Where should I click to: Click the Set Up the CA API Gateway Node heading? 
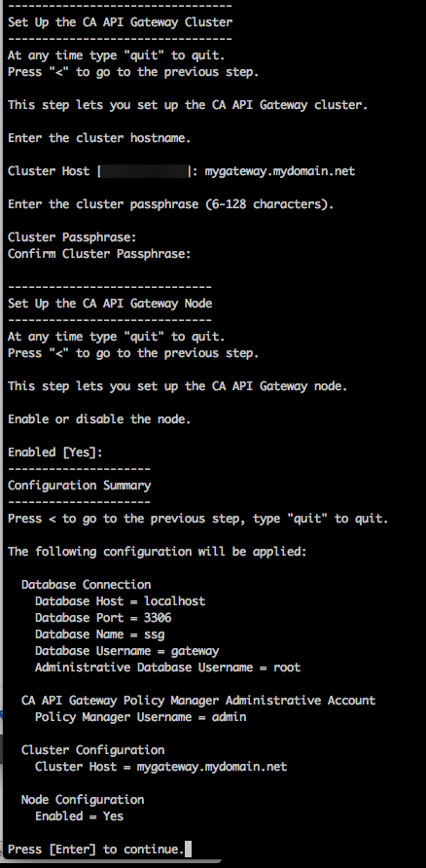[110, 304]
